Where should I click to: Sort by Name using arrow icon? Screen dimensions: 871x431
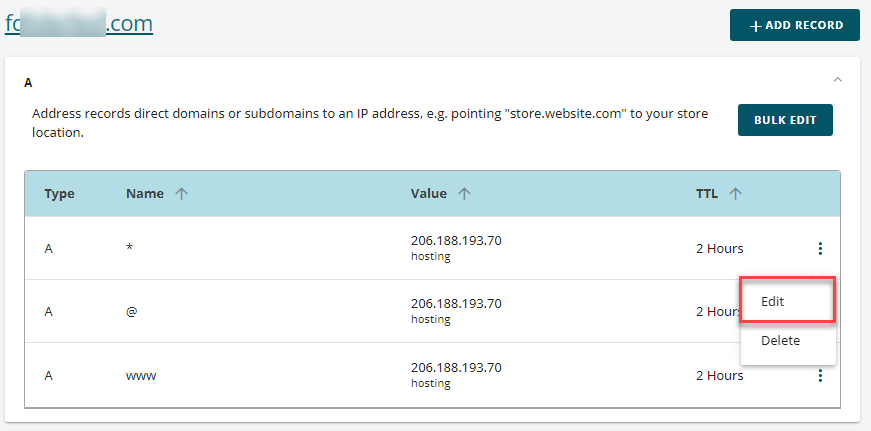point(182,193)
